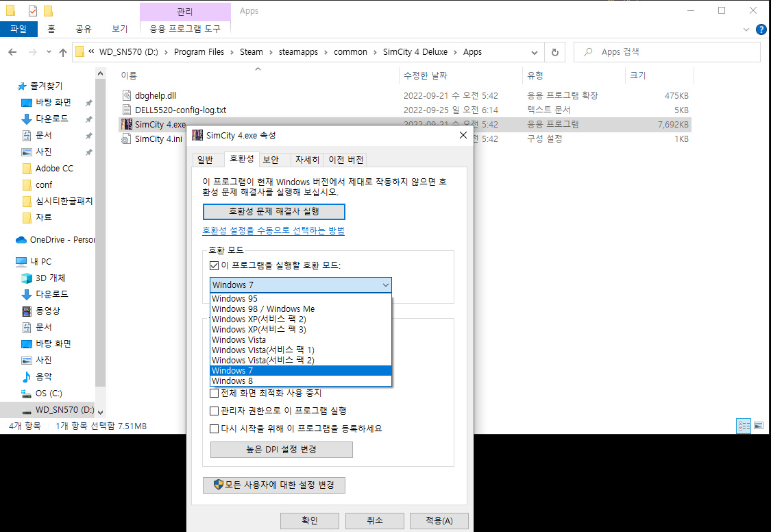Run 호환성 문제 해결사 실행 button

coord(274,212)
